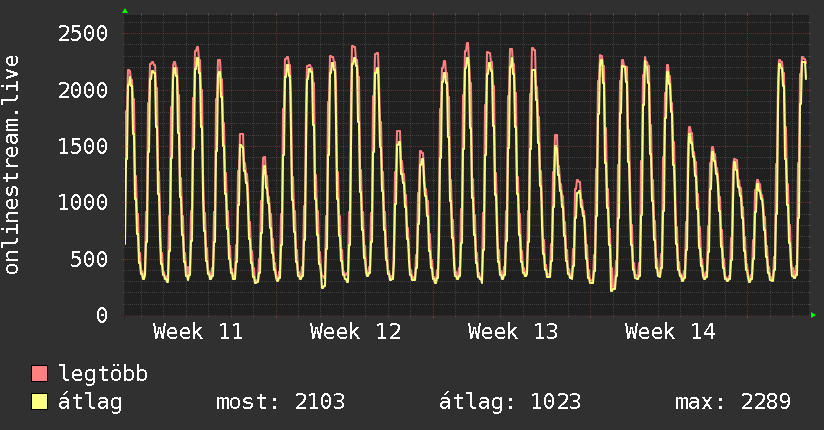Screen dimensions: 824x430
Task: Click the pink legtöbb legend color swatch
Action: point(39,374)
